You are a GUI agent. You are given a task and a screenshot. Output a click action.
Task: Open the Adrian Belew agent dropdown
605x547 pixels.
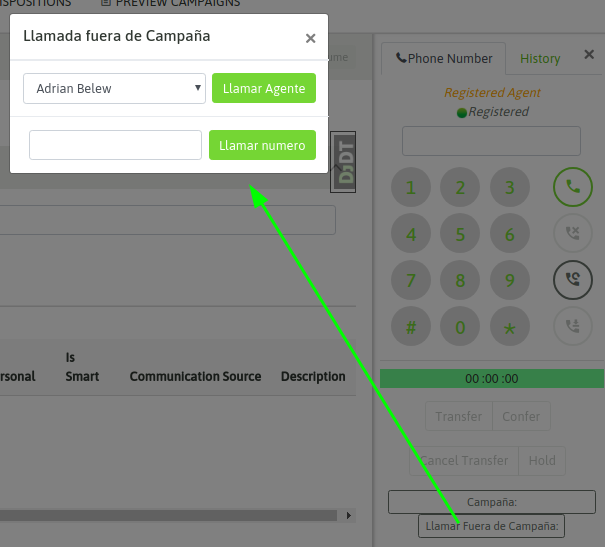[x=114, y=89]
